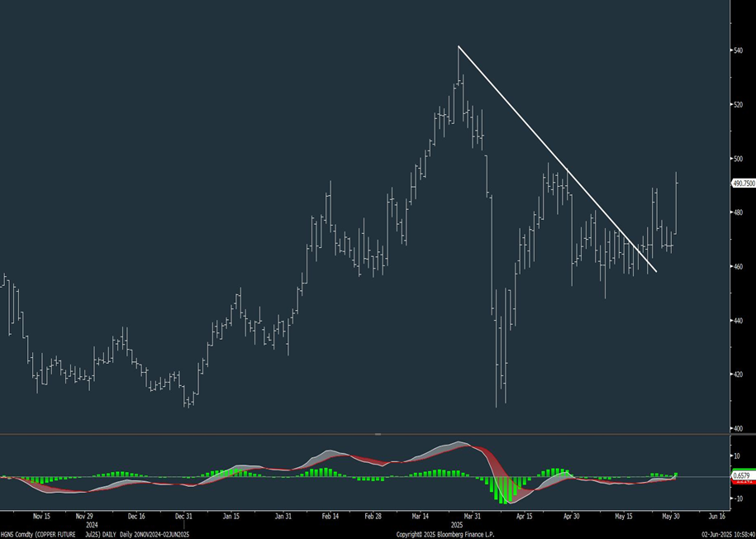Click the 520 price axis gridline label
Image resolution: width=756 pixels, height=539 pixels.
[x=738, y=106]
